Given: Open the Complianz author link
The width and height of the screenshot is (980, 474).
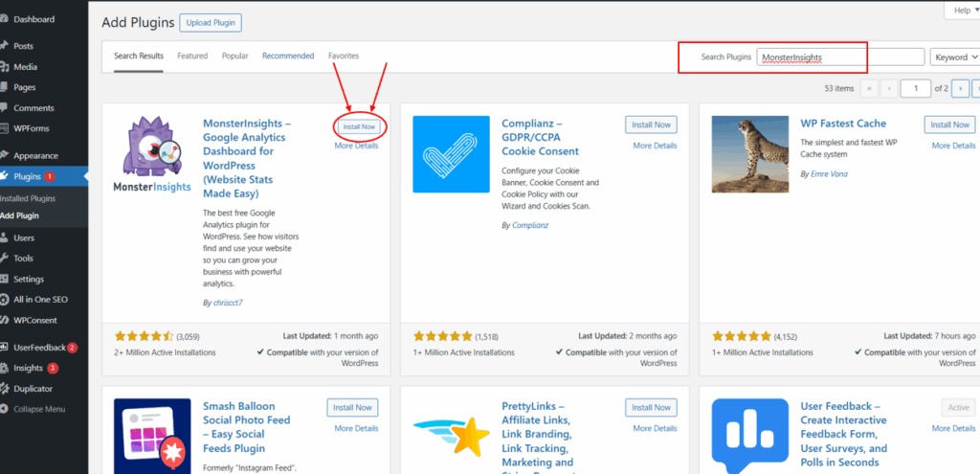Looking at the screenshot, I should pos(530,225).
